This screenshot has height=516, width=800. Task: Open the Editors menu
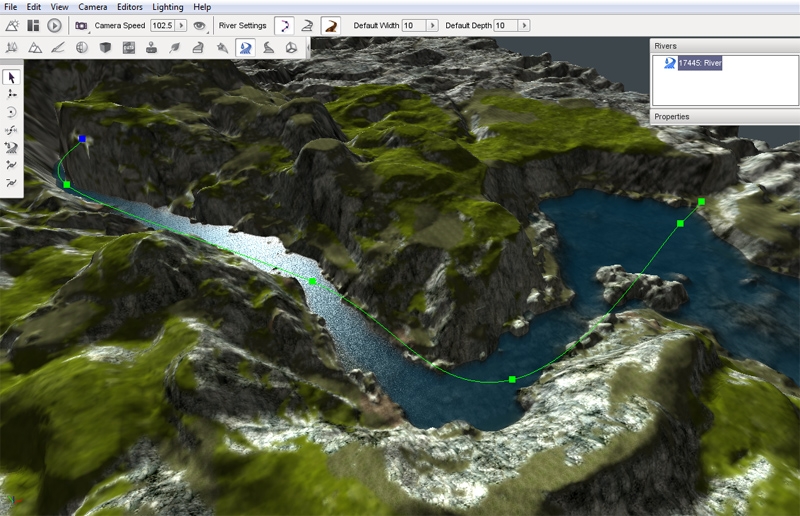click(x=130, y=7)
